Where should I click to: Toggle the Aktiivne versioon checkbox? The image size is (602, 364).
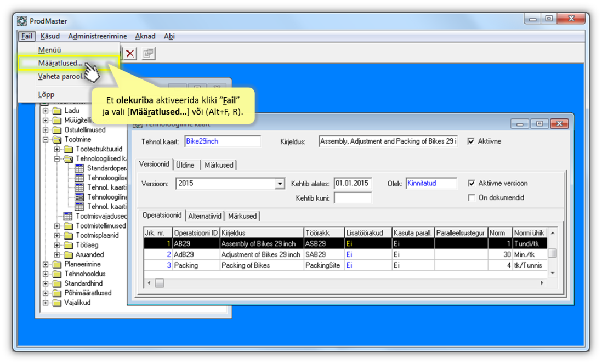coord(472,183)
